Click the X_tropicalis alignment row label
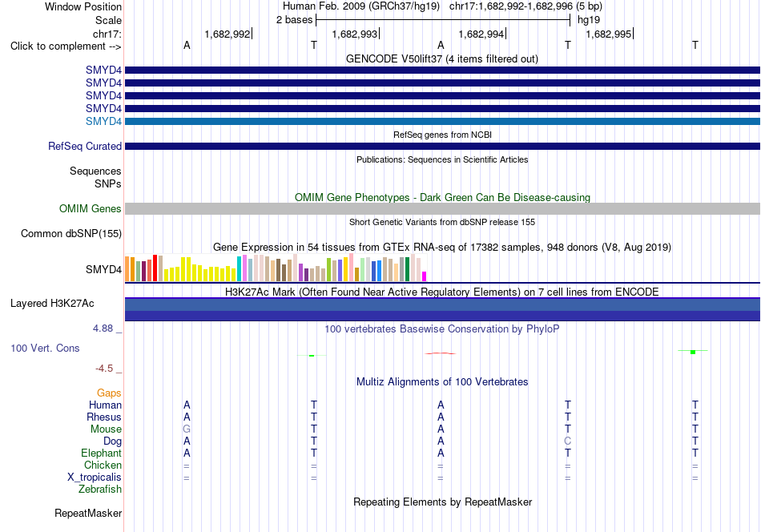The height and width of the screenshot is (532, 761). (x=95, y=478)
